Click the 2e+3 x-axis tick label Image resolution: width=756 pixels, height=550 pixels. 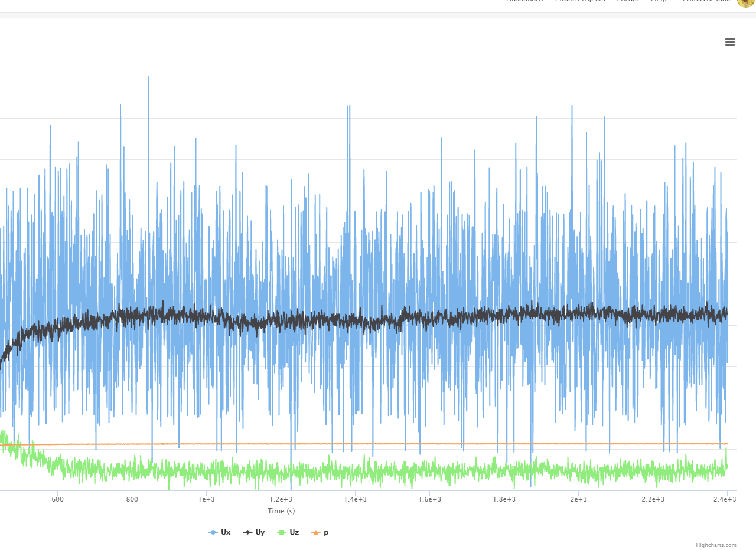pyautogui.click(x=578, y=499)
